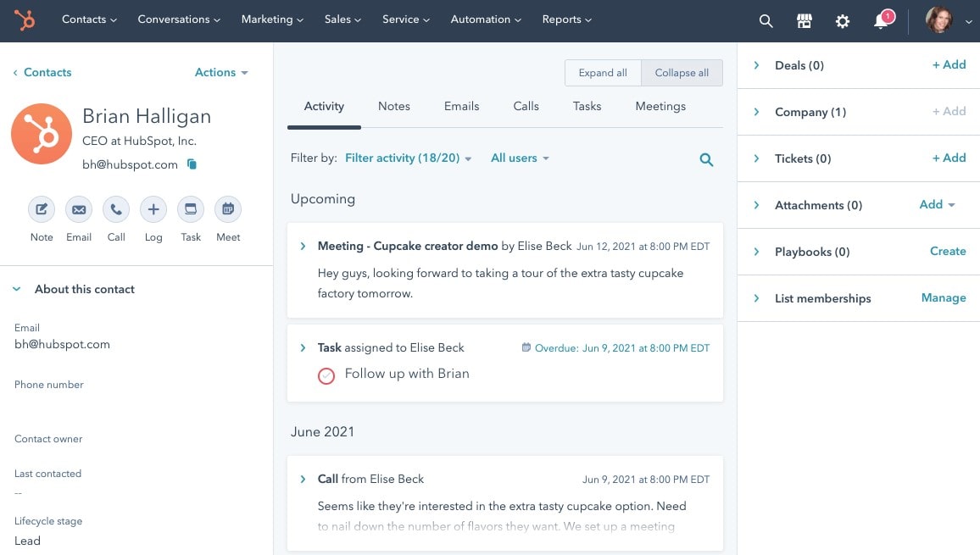The height and width of the screenshot is (555, 980).
Task: Add a new deal
Action: click(x=949, y=65)
